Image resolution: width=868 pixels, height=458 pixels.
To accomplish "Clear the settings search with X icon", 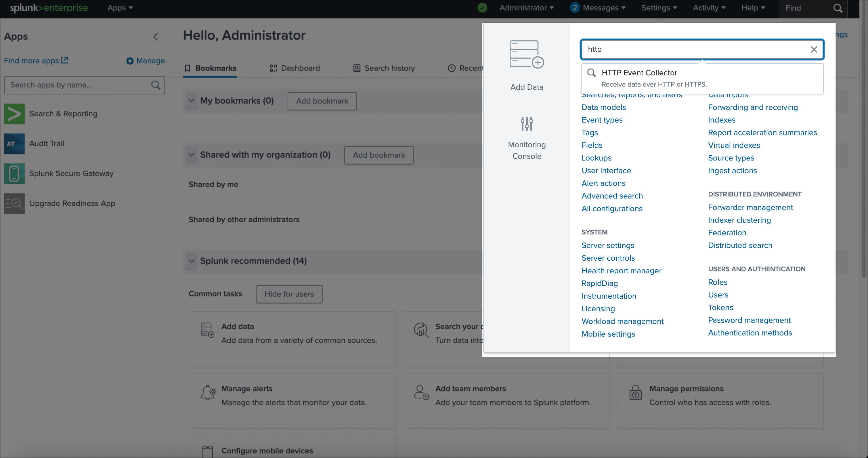I will (x=814, y=49).
